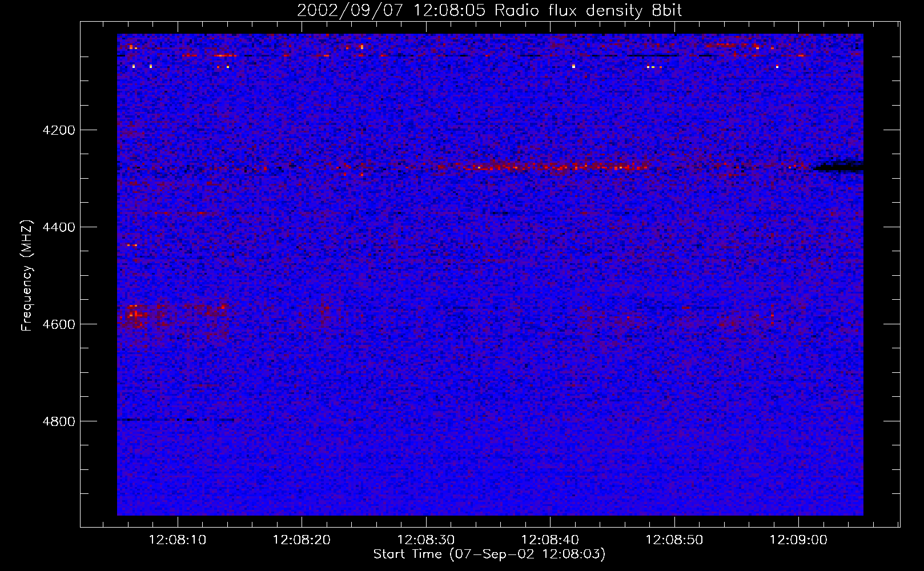Click the 4400 frequency tick label

pos(59,227)
